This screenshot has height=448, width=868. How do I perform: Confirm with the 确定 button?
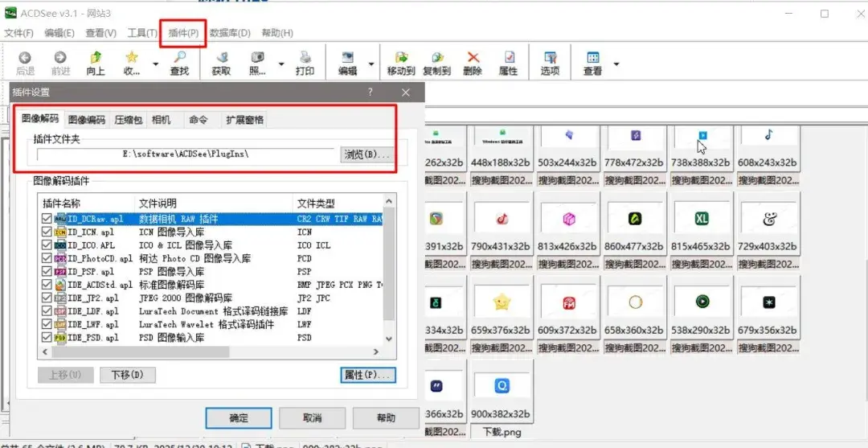(239, 418)
